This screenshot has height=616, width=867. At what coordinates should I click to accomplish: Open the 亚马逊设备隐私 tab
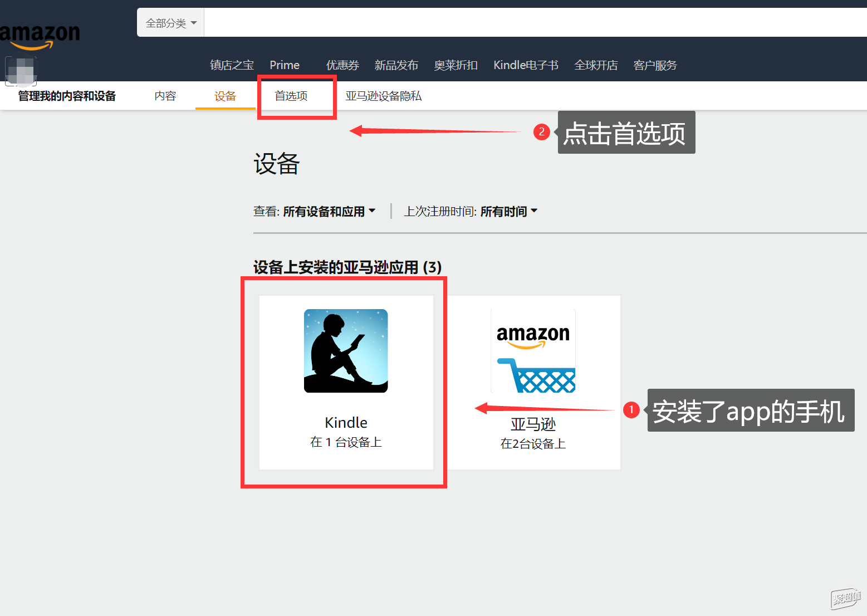[x=384, y=96]
